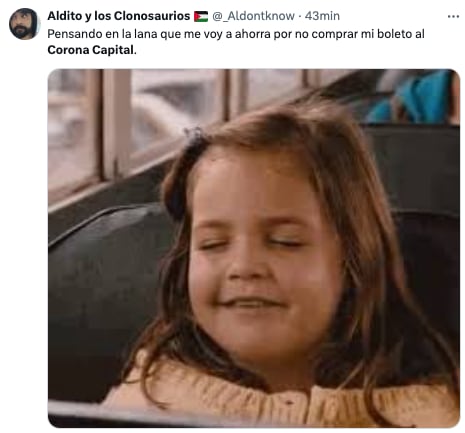Click the tweet text starting with Pensando
Viewport: 465px width, 433px height.
(236, 42)
